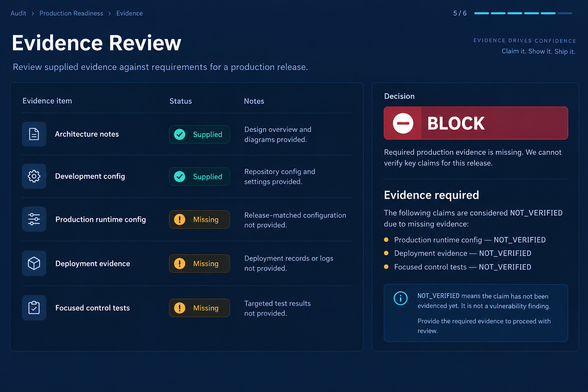This screenshot has width=588, height=392.
Task: Select the Deployment evidence row label
Action: [93, 263]
